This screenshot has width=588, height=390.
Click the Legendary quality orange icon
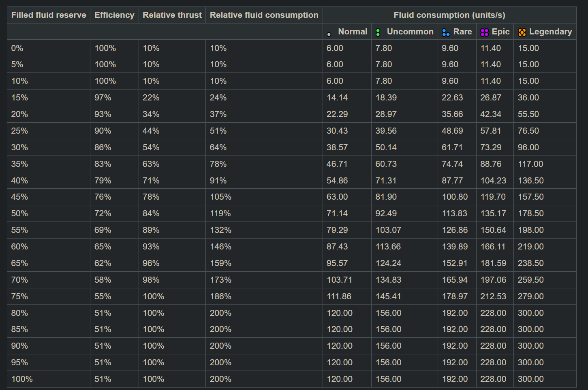click(x=522, y=32)
